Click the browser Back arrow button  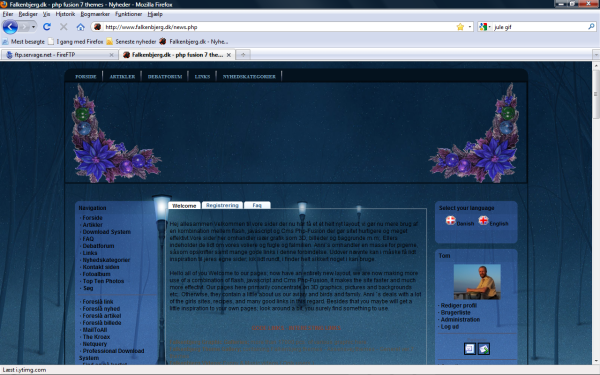(x=10, y=27)
